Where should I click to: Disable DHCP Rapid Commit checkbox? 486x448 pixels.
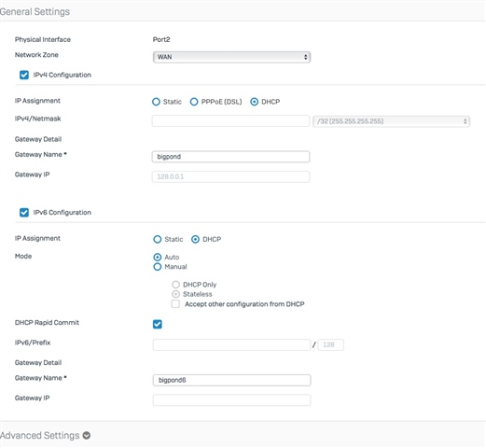[x=158, y=324]
